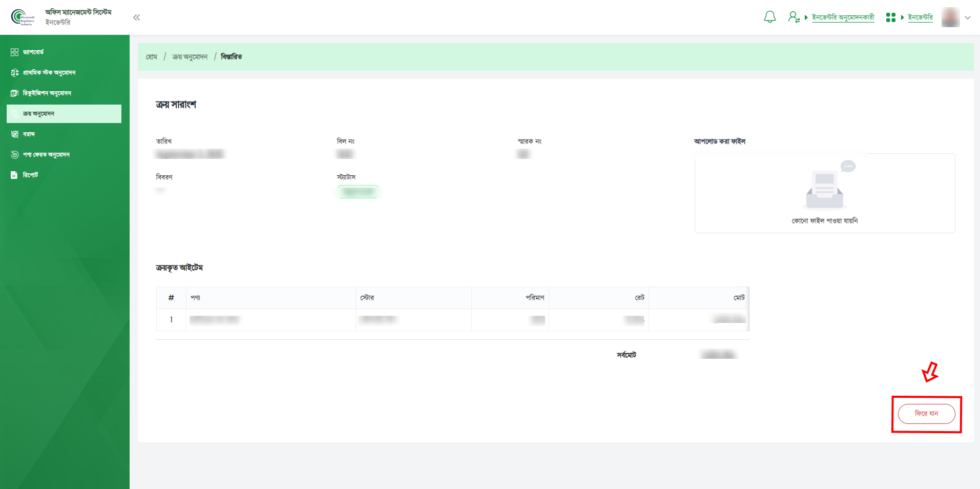
Task: Click the প্রাথমিক স্টক অনুমোদন sidebar icon
Action: coord(14,73)
